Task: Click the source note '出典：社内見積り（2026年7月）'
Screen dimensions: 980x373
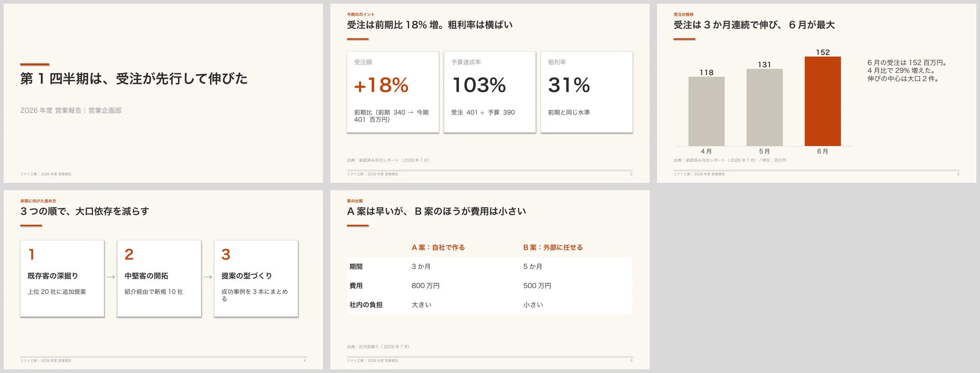Action: [378, 347]
